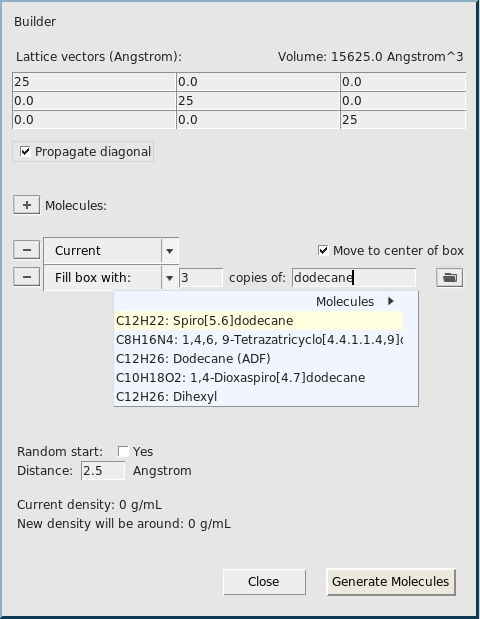Choose the Tetrazatricyclo suggestion
Image resolution: width=480 pixels, height=619 pixels.
tap(259, 340)
